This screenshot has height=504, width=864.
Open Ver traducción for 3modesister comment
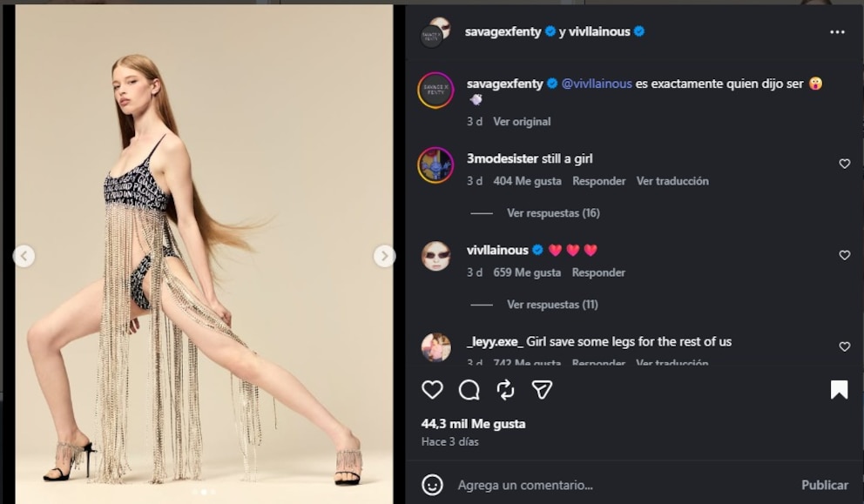pos(672,181)
